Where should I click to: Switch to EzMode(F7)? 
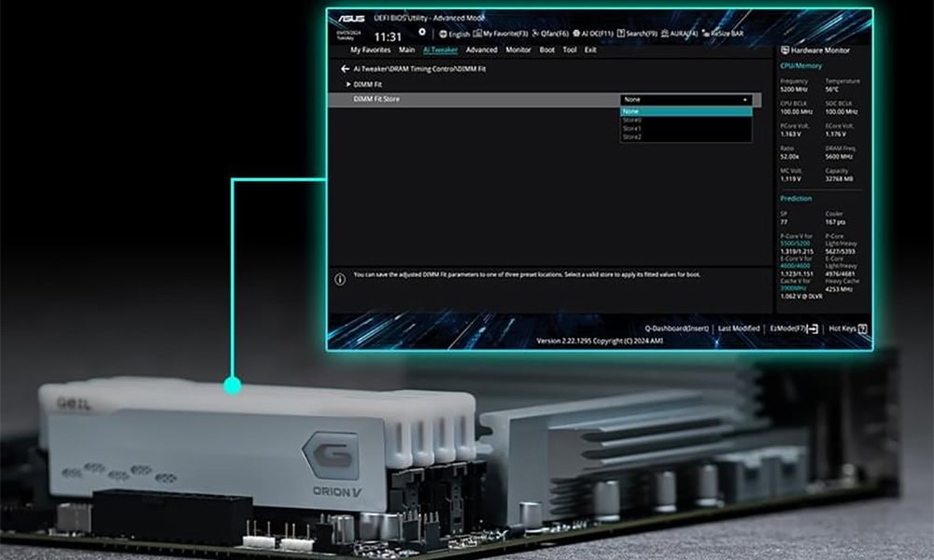[793, 329]
